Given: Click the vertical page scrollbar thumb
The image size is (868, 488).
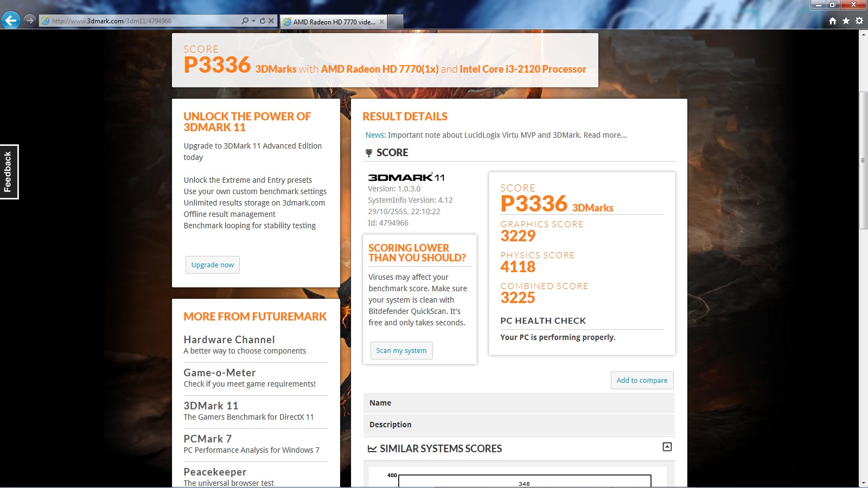Looking at the screenshot, I should pyautogui.click(x=863, y=161).
